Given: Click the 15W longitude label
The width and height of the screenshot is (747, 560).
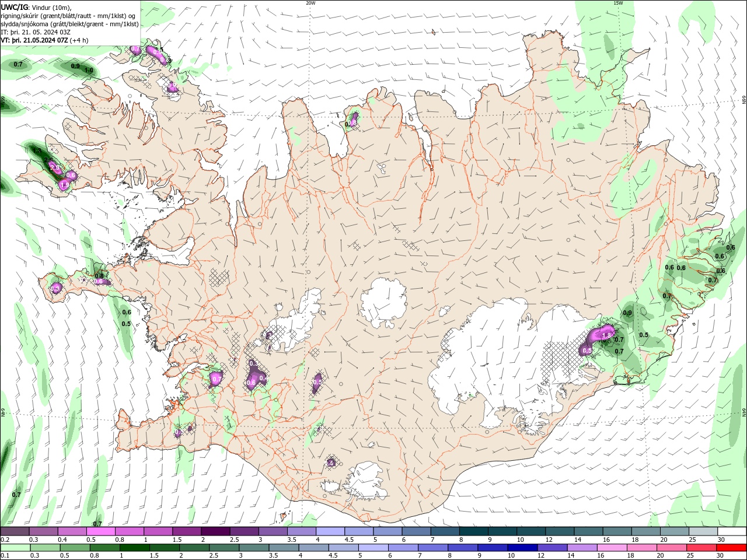Looking at the screenshot, I should click(618, 2).
